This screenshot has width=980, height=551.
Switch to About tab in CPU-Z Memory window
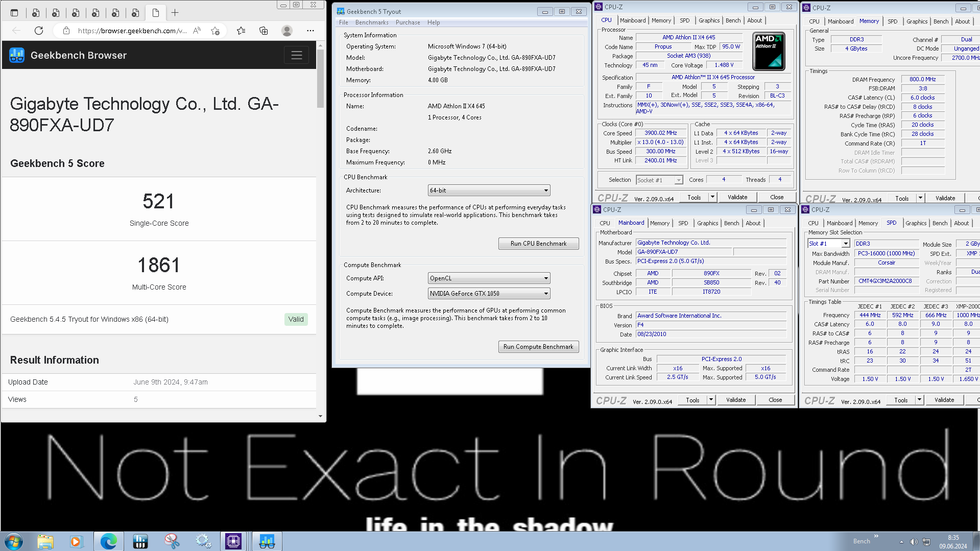962,21
